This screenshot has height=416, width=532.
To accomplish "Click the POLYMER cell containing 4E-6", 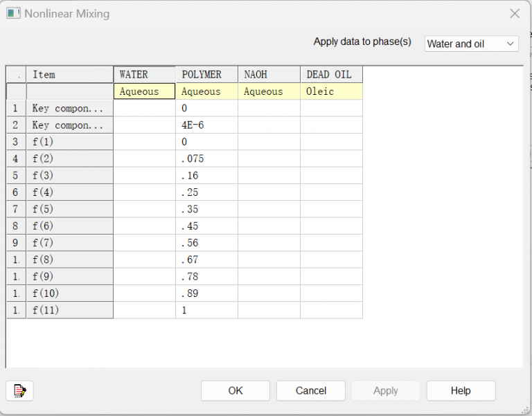I will point(206,125).
